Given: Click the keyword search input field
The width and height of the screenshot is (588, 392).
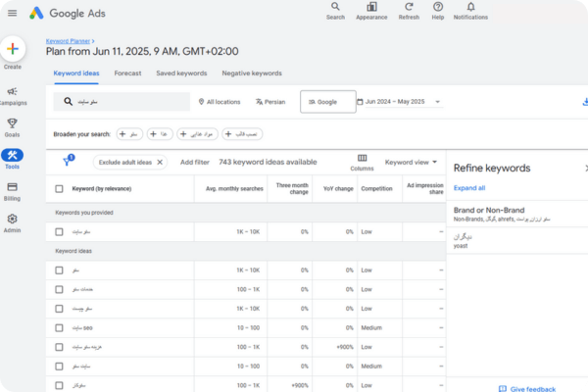Looking at the screenshot, I should [x=122, y=102].
